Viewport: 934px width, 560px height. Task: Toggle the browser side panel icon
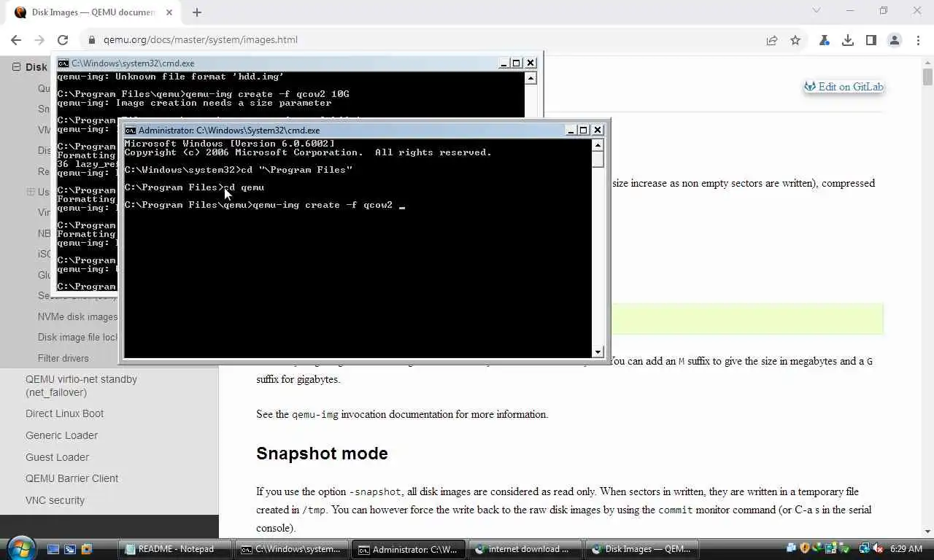[x=871, y=40]
